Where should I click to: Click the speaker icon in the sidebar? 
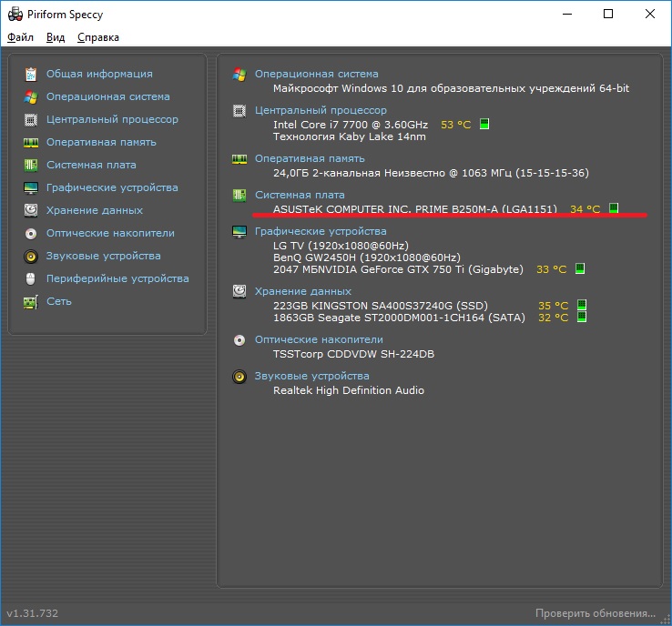30,256
